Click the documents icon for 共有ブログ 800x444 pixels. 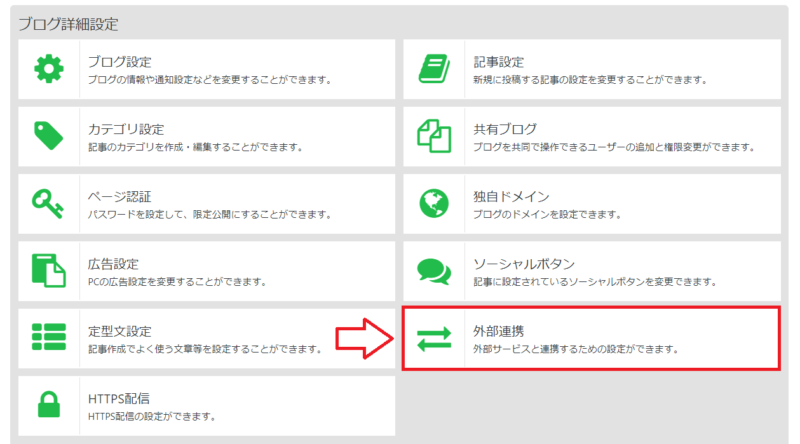click(434, 136)
